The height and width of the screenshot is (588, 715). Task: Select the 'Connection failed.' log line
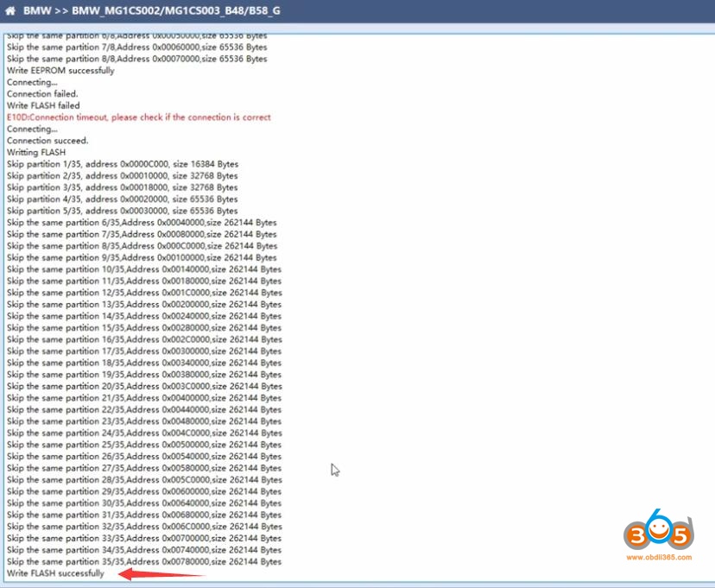point(42,94)
